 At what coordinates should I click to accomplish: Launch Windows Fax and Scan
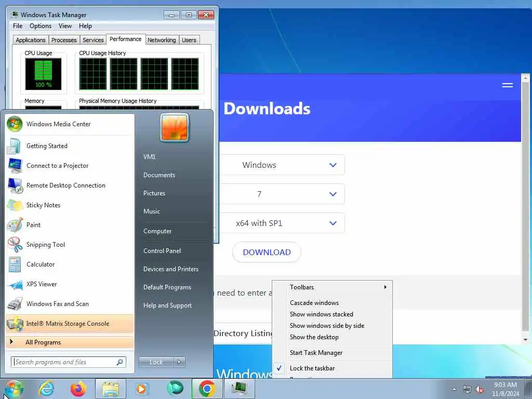[x=70, y=303]
